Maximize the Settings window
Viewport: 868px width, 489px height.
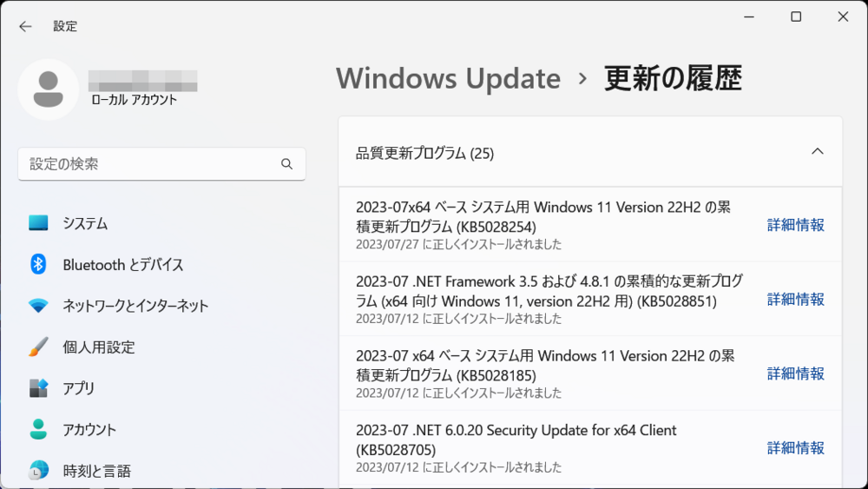point(796,17)
